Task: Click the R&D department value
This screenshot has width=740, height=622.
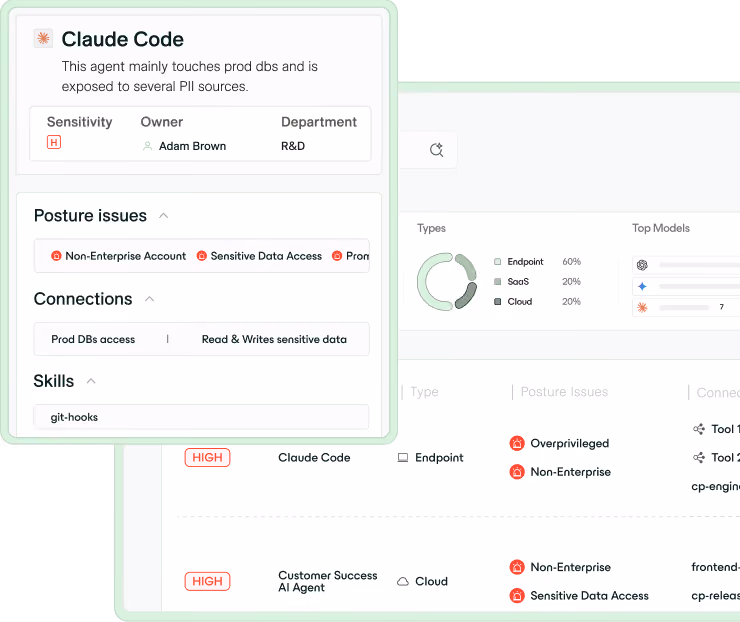Action: click(293, 146)
